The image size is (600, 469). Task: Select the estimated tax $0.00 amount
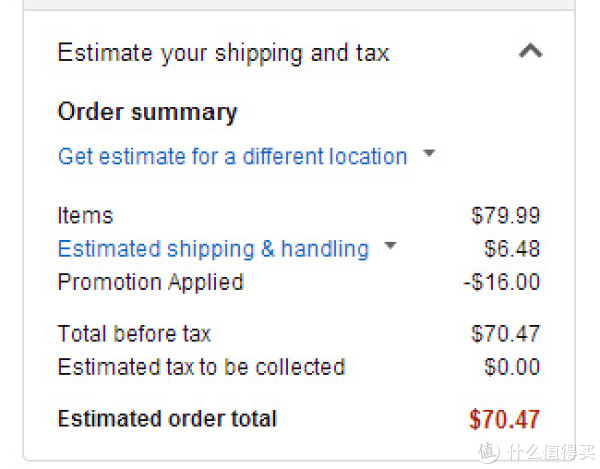(x=512, y=366)
